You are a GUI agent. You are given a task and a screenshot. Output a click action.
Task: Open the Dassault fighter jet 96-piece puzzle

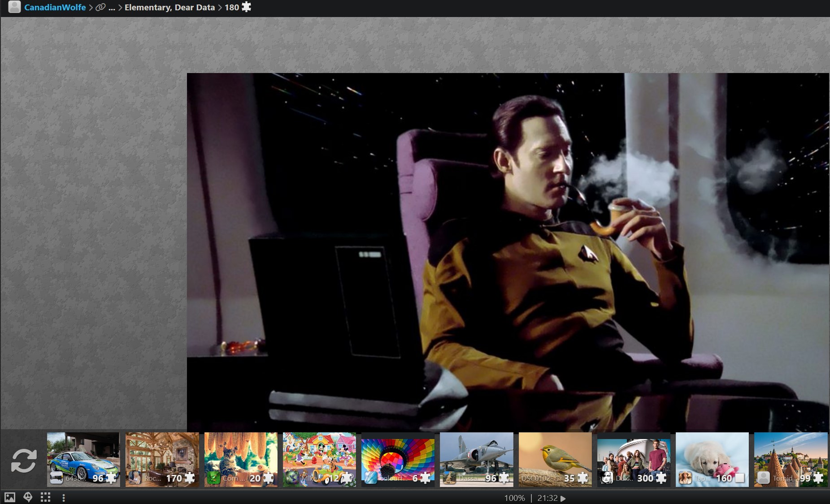[x=476, y=459]
